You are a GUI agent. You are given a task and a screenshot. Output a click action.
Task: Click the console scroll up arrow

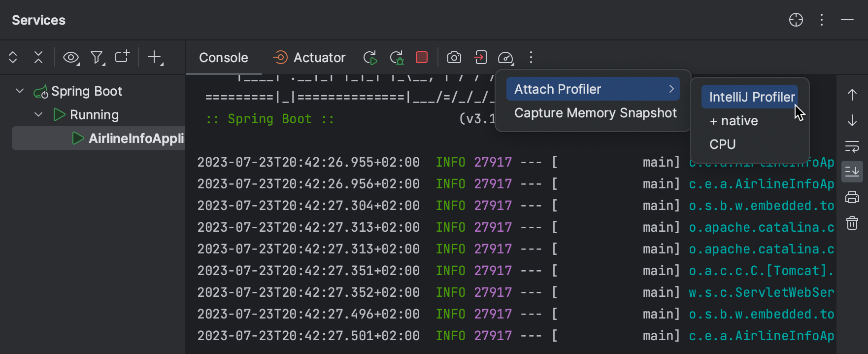coord(852,95)
